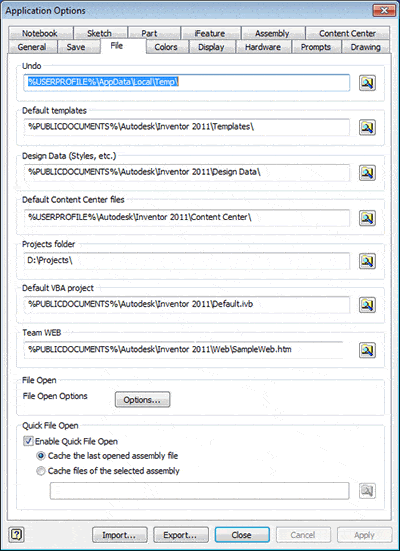The width and height of the screenshot is (400, 551).
Task: Disable Enable Quick File Open checkbox
Action: (28, 441)
